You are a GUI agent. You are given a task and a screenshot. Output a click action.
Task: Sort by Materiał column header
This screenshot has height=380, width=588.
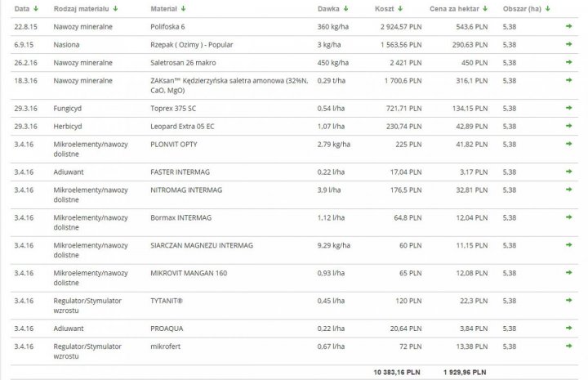(167, 8)
